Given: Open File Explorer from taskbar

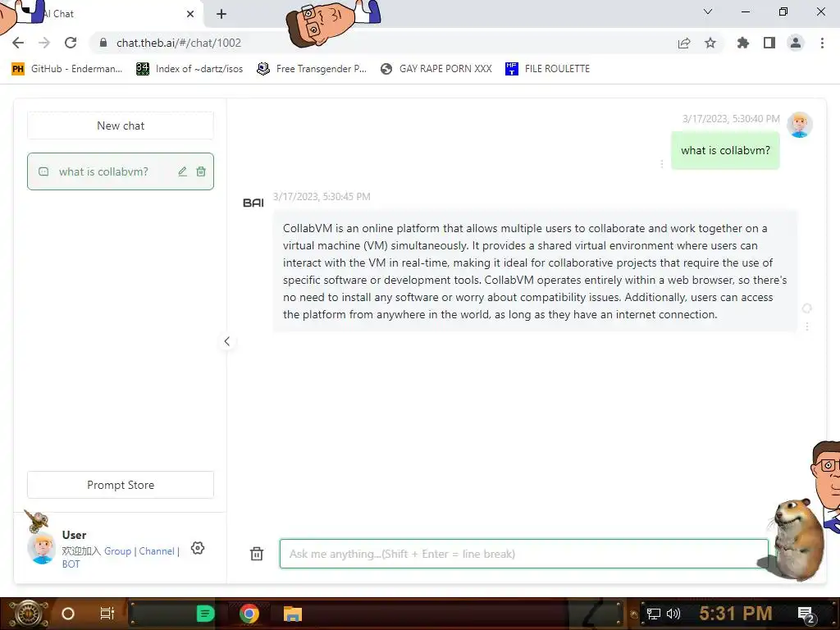Looking at the screenshot, I should pos(293,614).
